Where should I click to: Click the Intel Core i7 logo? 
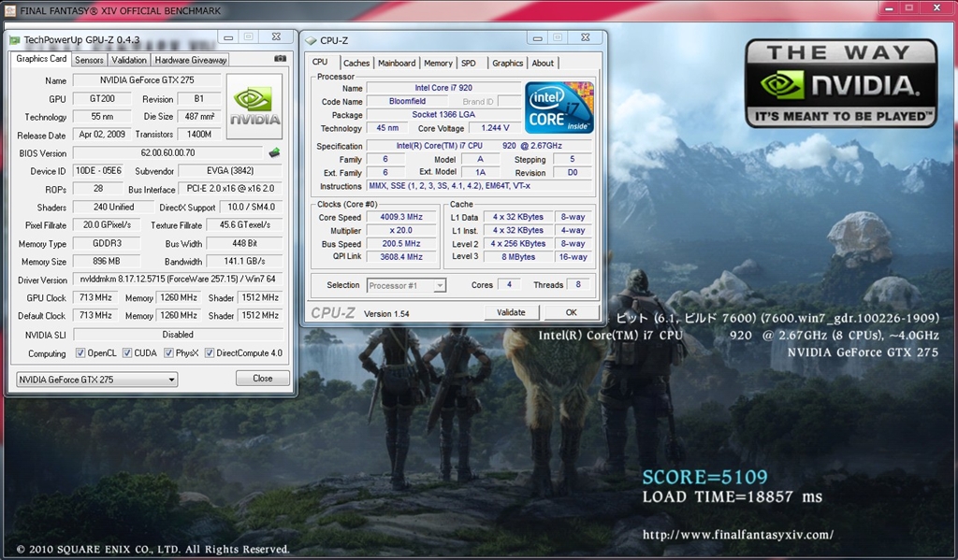coord(559,108)
